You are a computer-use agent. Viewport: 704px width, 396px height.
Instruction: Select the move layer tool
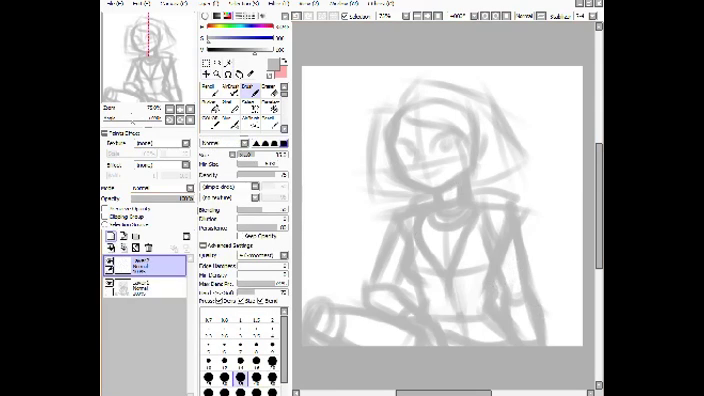(206, 74)
